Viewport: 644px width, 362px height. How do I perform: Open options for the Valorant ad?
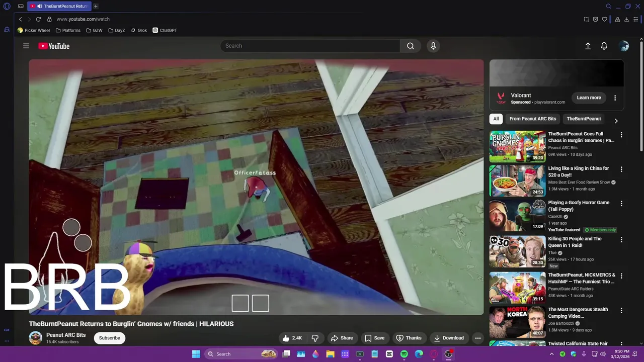(x=615, y=98)
